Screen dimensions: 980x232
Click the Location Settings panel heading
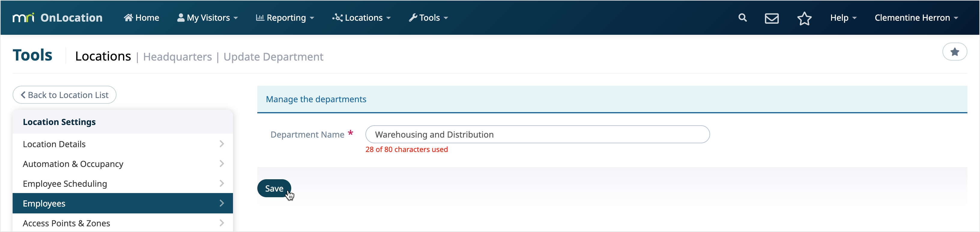[59, 122]
